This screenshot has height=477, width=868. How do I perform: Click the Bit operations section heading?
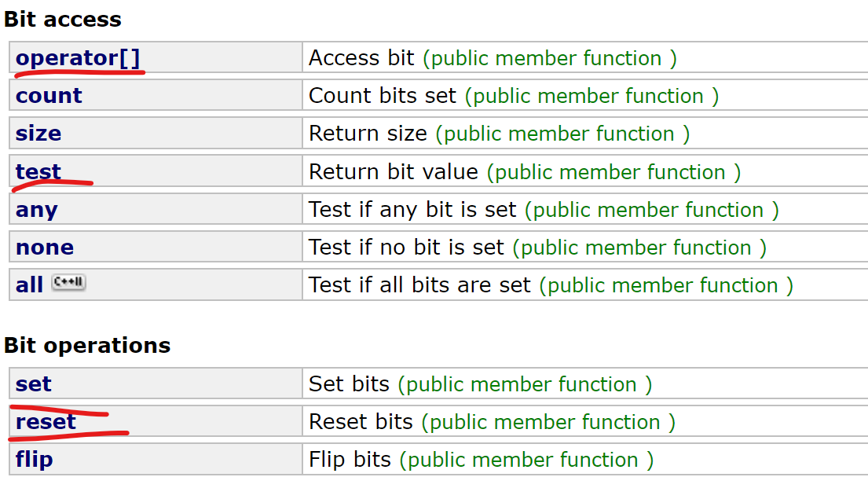pyautogui.click(x=87, y=346)
